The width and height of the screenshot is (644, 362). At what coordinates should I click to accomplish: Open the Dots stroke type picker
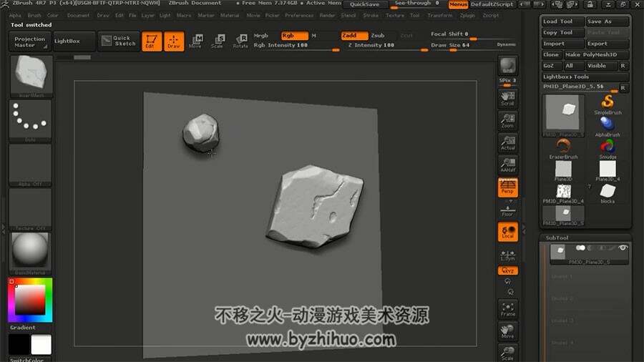[31, 120]
